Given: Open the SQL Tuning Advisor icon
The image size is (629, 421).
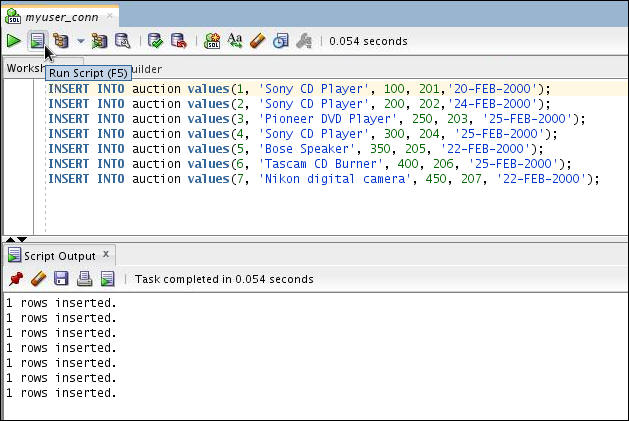Looking at the screenshot, I should (123, 41).
